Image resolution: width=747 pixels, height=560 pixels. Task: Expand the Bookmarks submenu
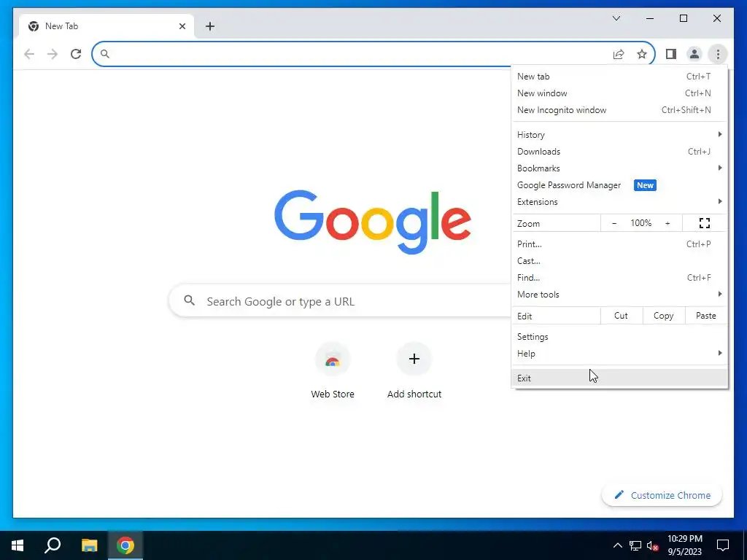(619, 168)
